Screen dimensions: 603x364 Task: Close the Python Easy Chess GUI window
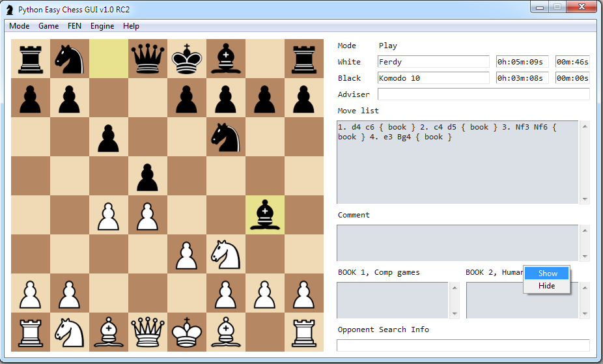pyautogui.click(x=582, y=7)
